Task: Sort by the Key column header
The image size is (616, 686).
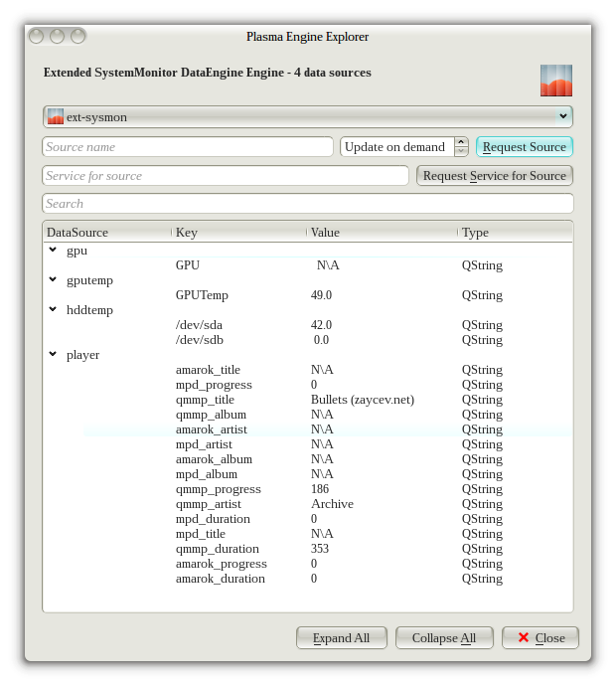Action: pyautogui.click(x=238, y=233)
